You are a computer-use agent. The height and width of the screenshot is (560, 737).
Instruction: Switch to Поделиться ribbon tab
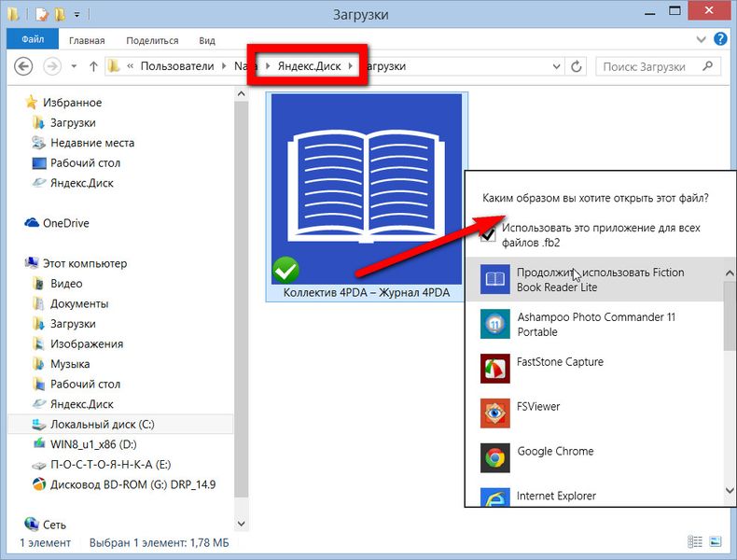pos(152,40)
